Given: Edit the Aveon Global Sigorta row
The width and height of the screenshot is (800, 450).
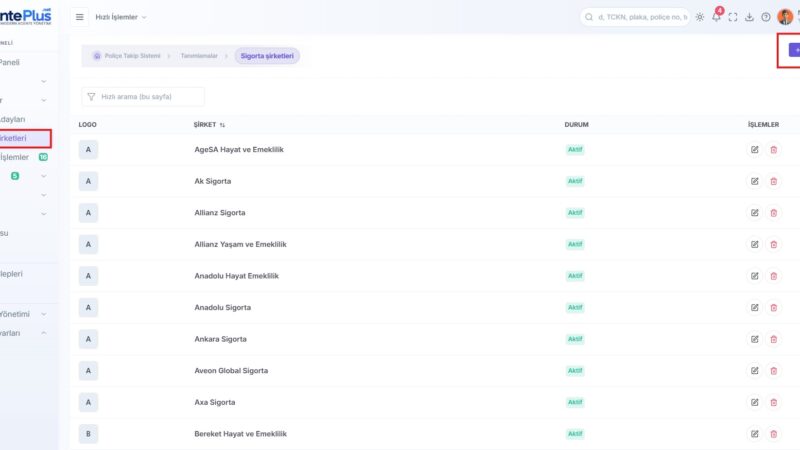Looking at the screenshot, I should pyautogui.click(x=754, y=371).
